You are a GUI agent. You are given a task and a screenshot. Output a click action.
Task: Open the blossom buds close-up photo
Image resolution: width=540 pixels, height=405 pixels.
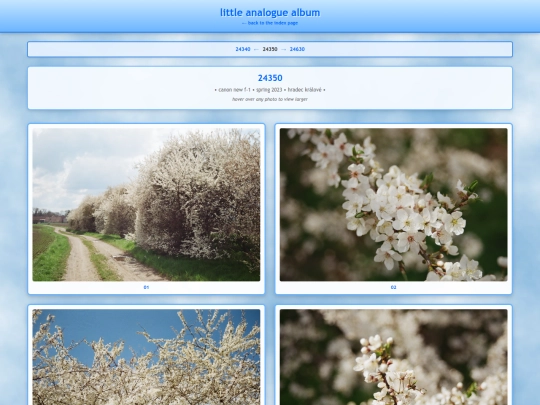pos(394,357)
